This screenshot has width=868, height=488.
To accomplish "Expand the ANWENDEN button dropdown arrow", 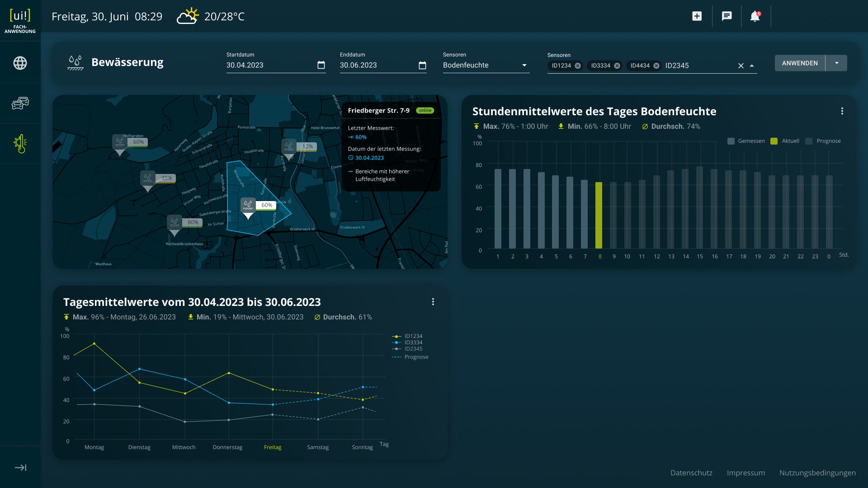I will 837,63.
